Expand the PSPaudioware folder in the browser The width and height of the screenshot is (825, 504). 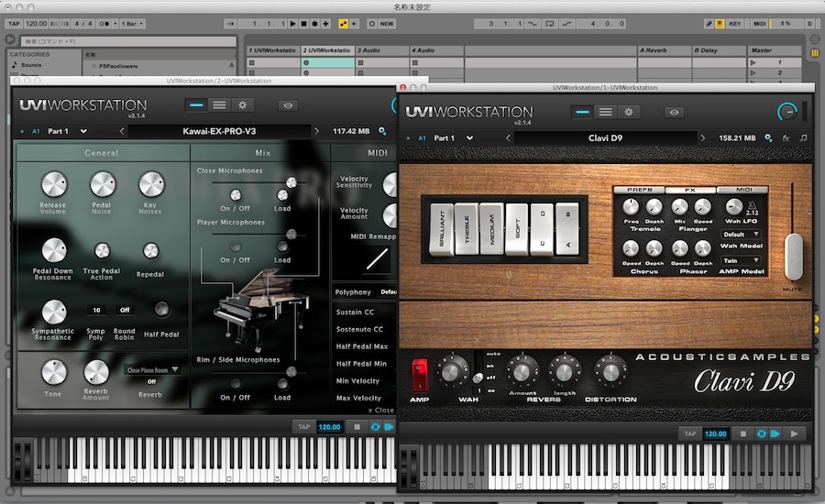94,66
